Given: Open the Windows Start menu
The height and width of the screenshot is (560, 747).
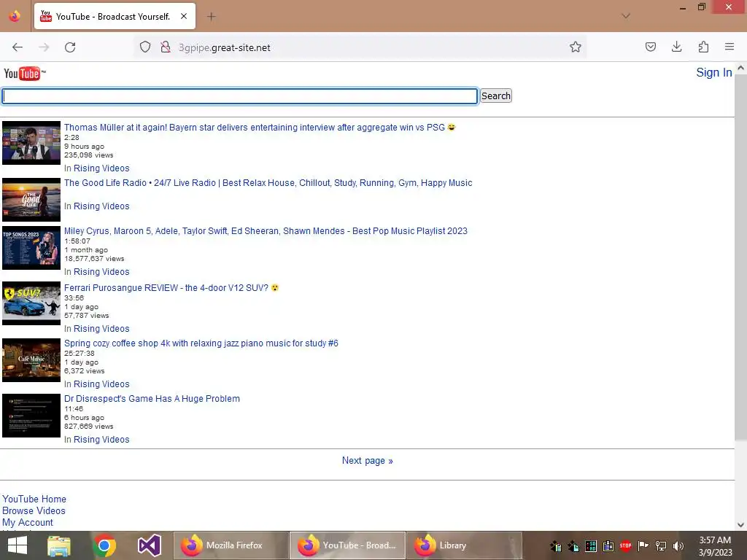Looking at the screenshot, I should pos(18,545).
